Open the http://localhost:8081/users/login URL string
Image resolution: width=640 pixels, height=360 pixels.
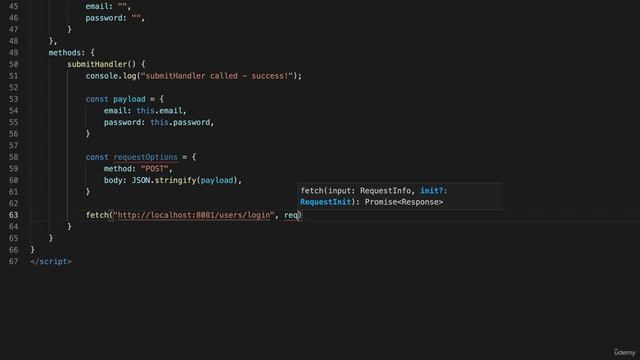click(x=194, y=215)
